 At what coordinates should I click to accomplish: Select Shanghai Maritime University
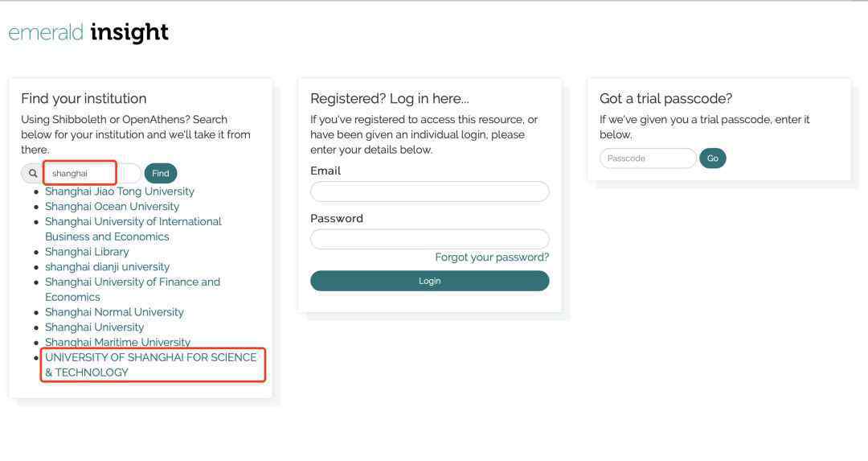[x=117, y=342]
